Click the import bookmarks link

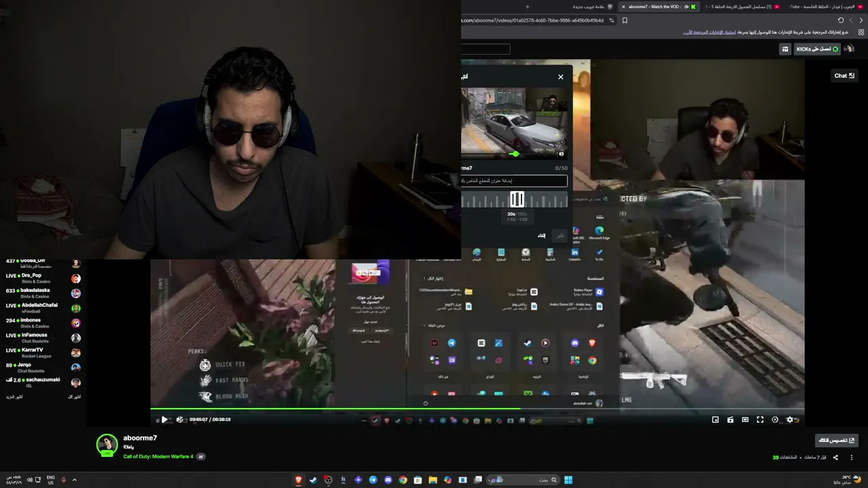[x=709, y=32]
